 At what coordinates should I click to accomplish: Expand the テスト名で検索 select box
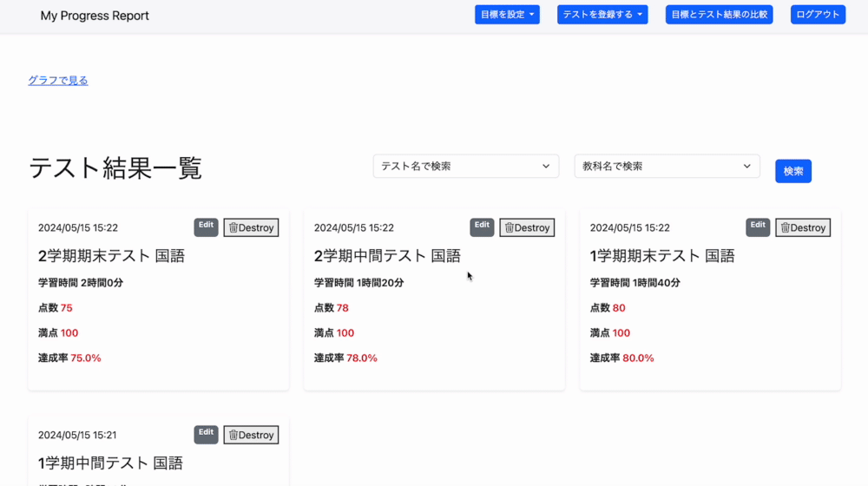tap(465, 166)
